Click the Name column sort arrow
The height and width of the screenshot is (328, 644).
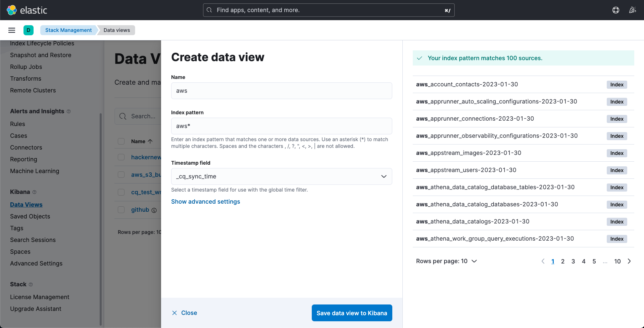click(x=150, y=141)
